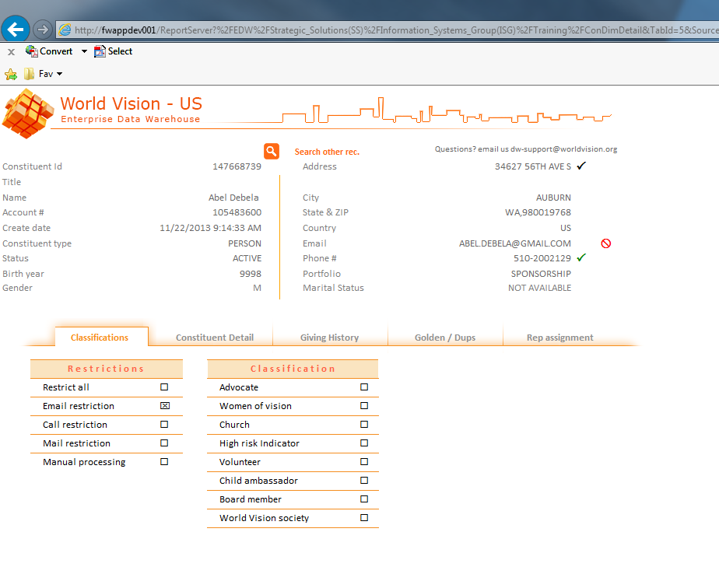
Task: Click the email value ABEL.DEBELA@GMAIL.COM
Action: point(515,243)
